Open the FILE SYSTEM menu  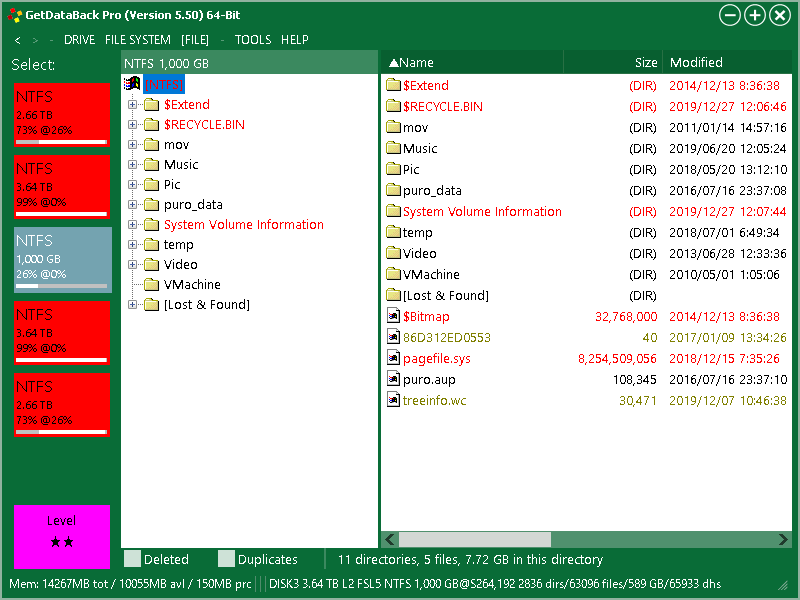point(138,40)
